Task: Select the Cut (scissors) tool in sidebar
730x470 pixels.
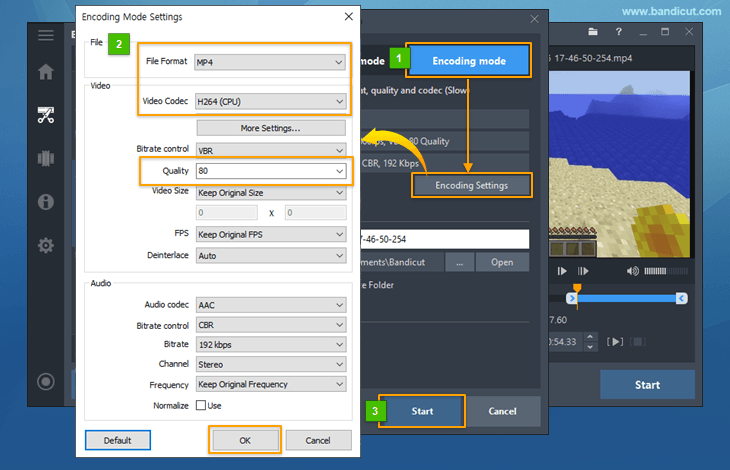Action: pos(45,114)
